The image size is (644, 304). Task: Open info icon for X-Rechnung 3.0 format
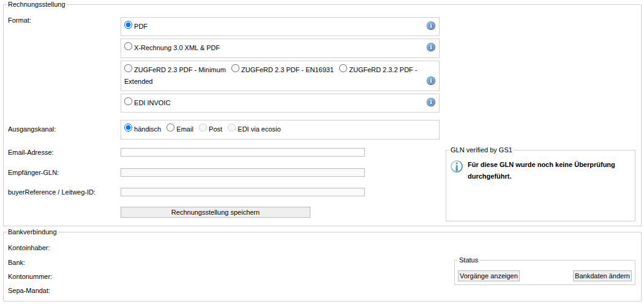point(430,47)
